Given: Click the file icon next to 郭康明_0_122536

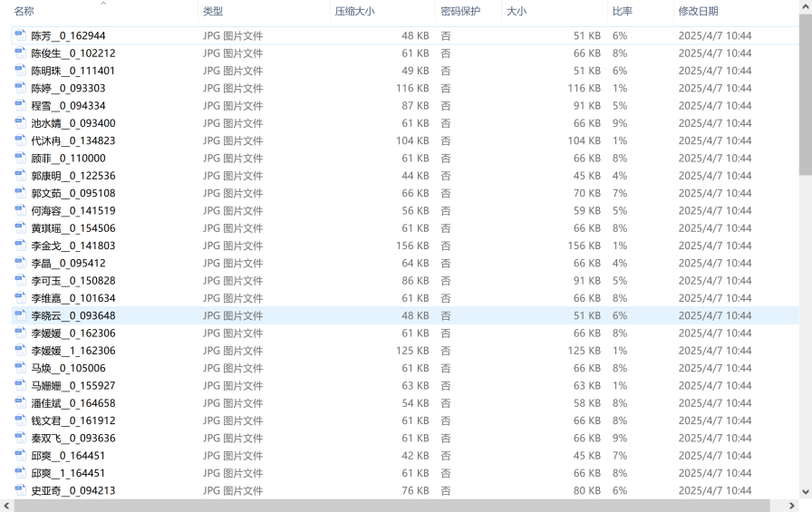Looking at the screenshot, I should pyautogui.click(x=20, y=176).
